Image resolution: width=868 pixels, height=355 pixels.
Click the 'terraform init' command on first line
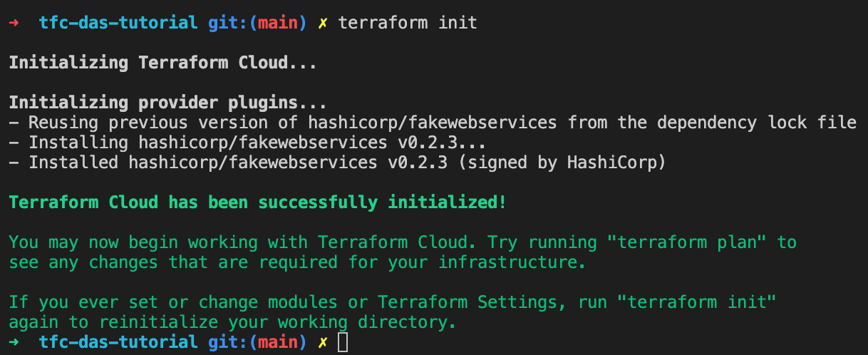(x=408, y=23)
